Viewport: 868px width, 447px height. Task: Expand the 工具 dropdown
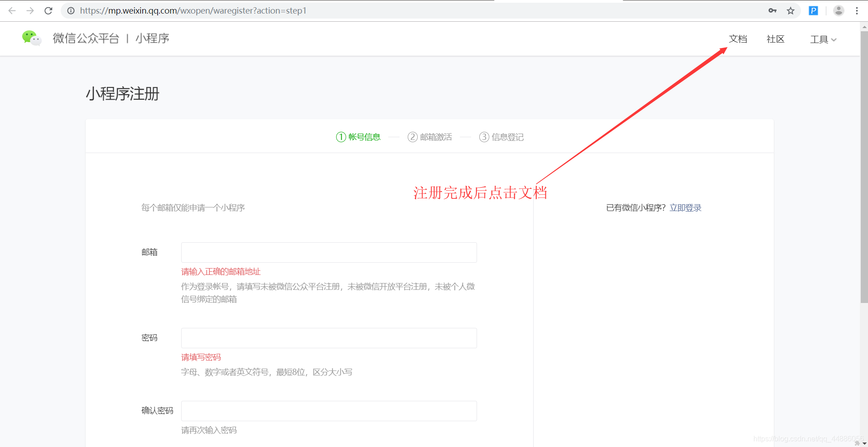pyautogui.click(x=823, y=39)
